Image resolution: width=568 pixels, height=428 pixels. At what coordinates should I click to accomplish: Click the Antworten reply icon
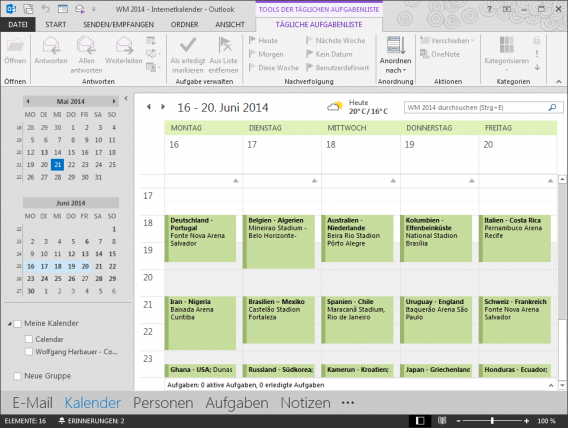click(x=51, y=45)
